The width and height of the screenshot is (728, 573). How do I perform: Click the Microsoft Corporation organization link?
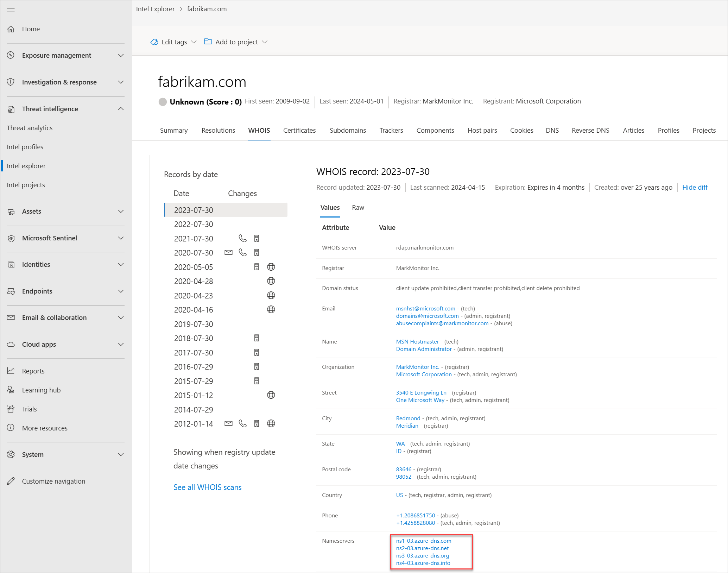coord(424,374)
